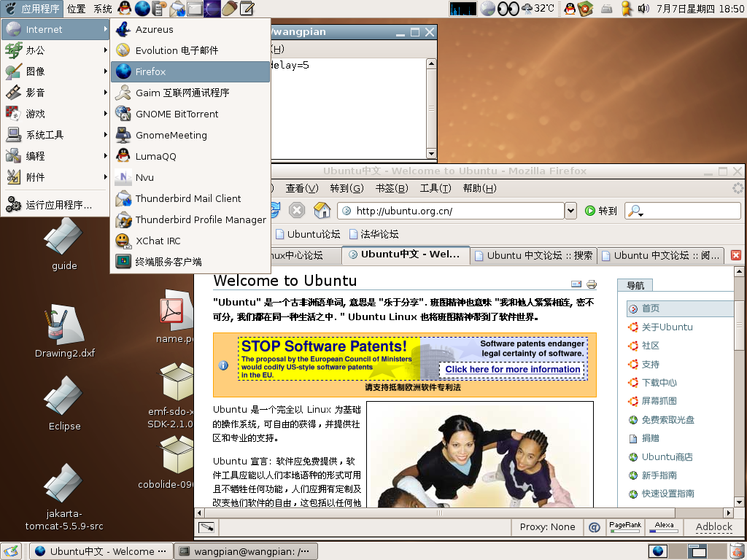Image resolution: width=747 pixels, height=560 pixels.
Task: Click the system monitor graph applet
Action: [463, 8]
